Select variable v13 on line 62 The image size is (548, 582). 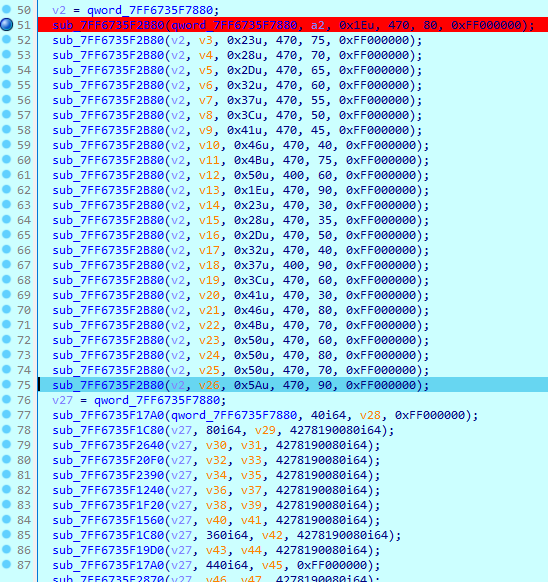pos(209,190)
